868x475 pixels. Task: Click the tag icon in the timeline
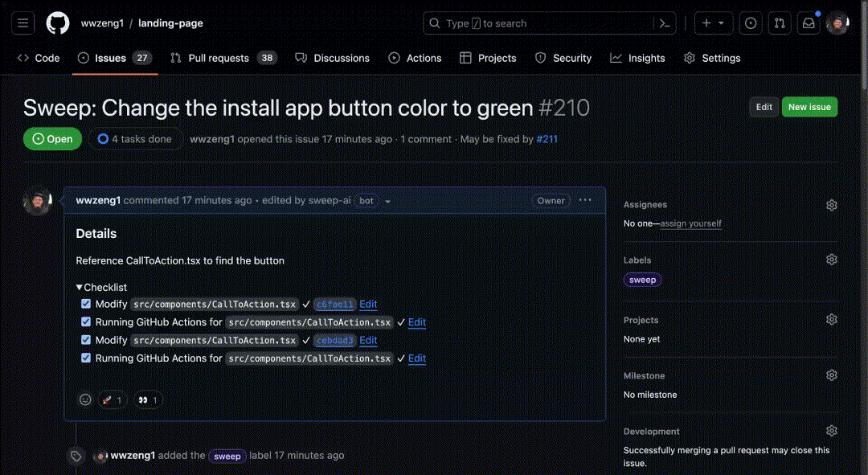pyautogui.click(x=76, y=457)
